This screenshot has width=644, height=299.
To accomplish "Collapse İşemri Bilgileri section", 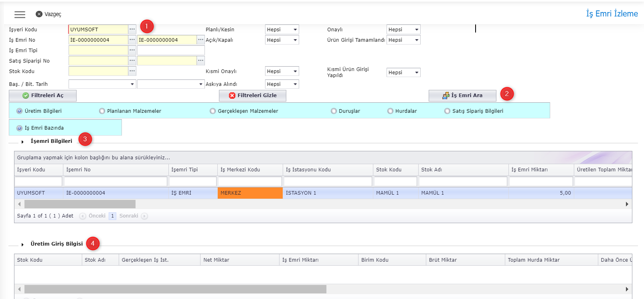I will [22, 142].
